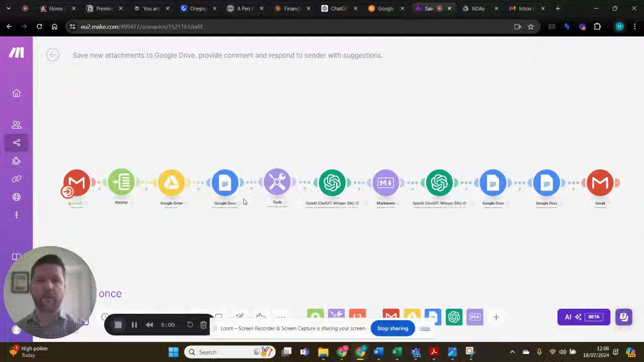The image size is (644, 362).
Task: Open the Gmail trigger module at the scenario start
Action: point(76,183)
